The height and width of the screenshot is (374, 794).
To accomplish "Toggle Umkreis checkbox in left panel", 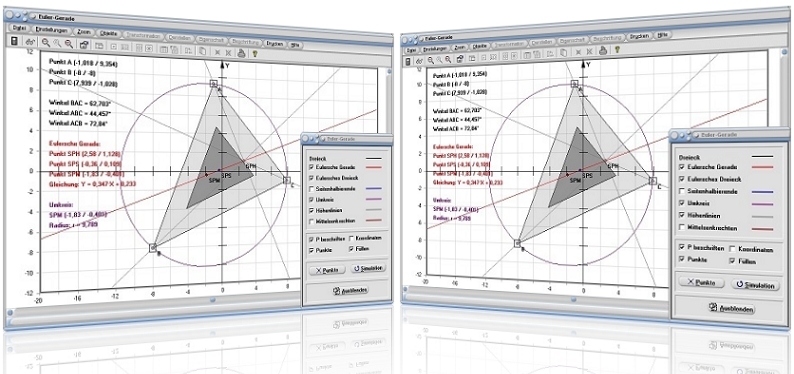I will click(311, 199).
